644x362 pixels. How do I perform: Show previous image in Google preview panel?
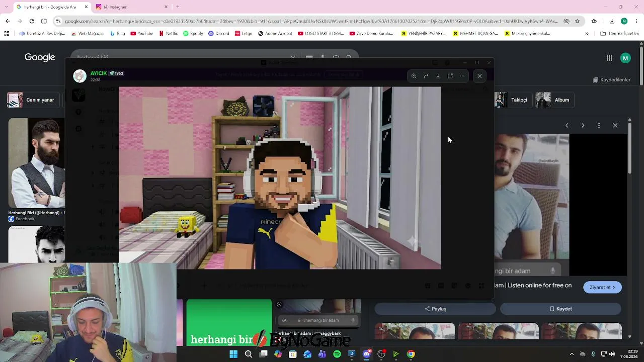click(567, 125)
